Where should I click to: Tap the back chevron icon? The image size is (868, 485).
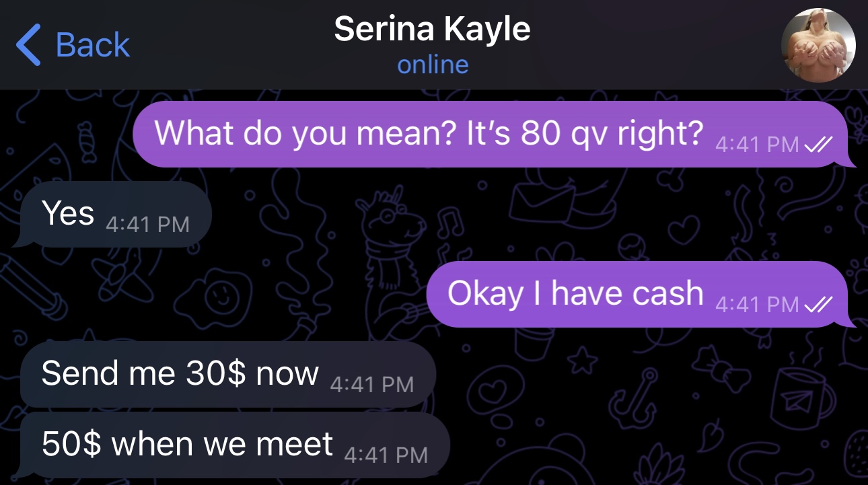pyautogui.click(x=28, y=45)
